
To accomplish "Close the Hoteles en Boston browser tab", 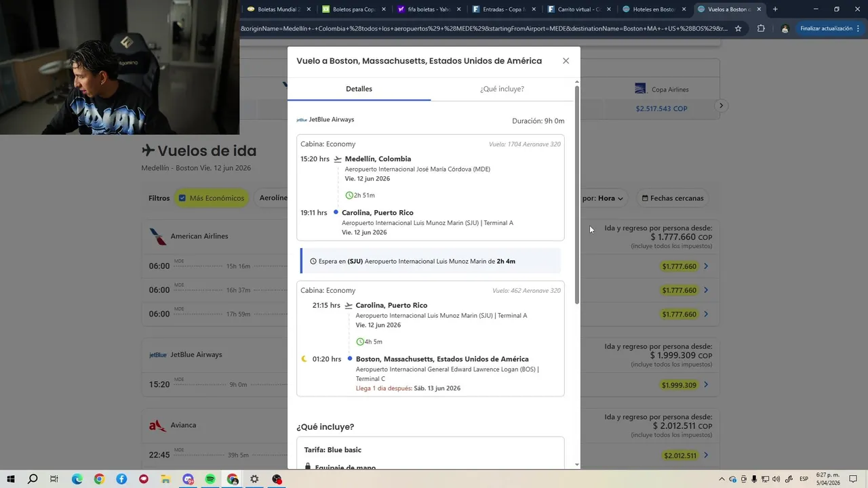I will coord(684,9).
